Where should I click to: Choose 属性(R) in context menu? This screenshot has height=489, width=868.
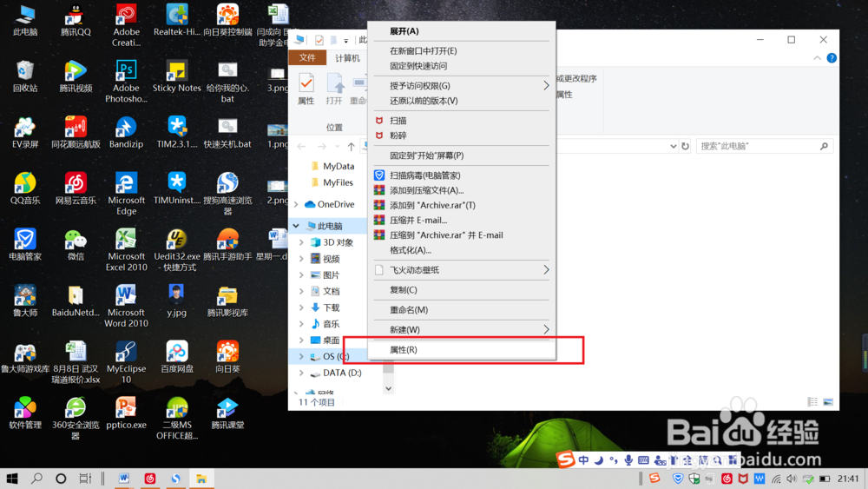pyautogui.click(x=462, y=350)
